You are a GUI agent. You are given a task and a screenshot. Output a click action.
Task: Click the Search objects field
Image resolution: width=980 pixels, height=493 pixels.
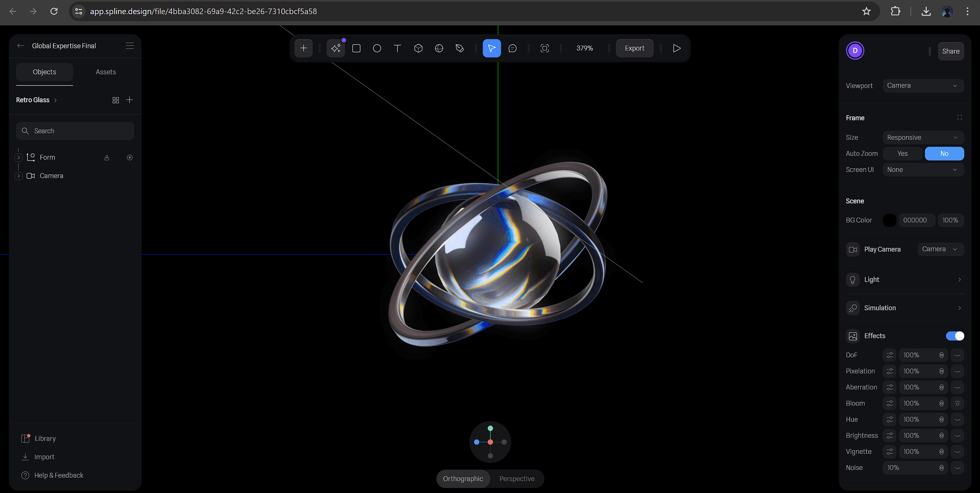click(x=75, y=131)
